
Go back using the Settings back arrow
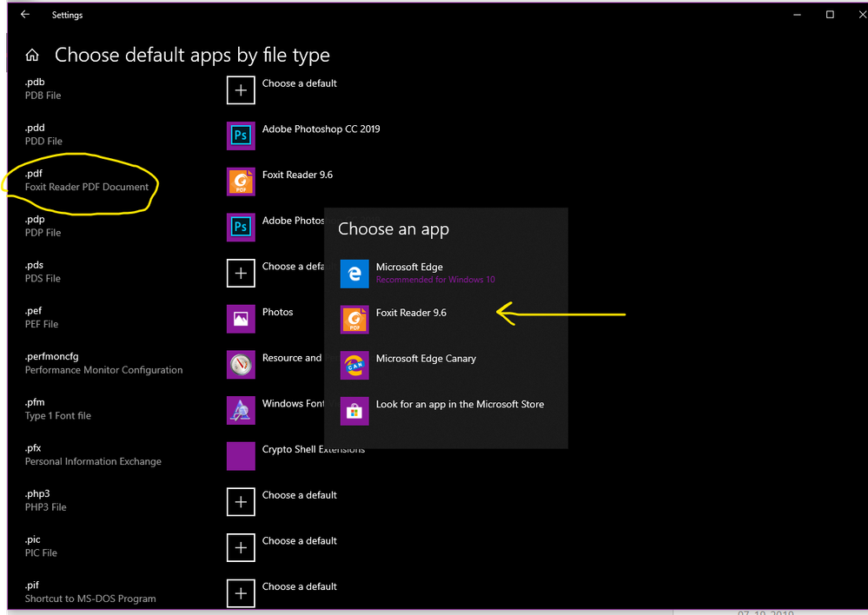(x=25, y=15)
